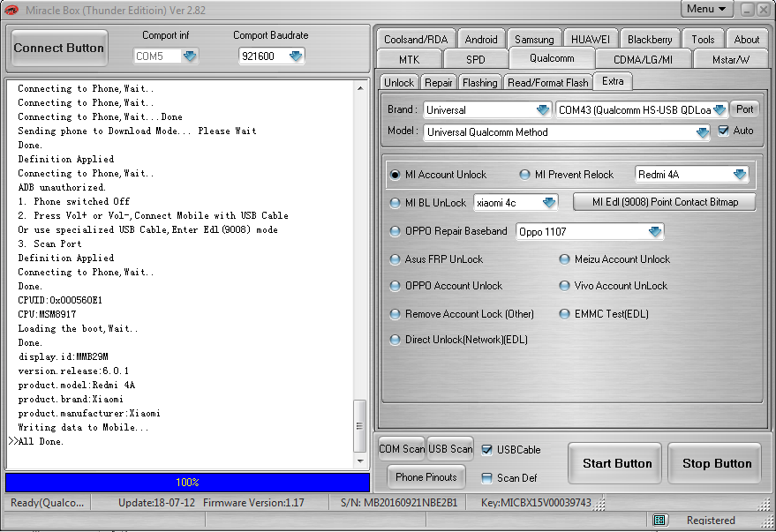Image resolution: width=776 pixels, height=532 pixels.
Task: Click the Connect Button
Action: (59, 48)
